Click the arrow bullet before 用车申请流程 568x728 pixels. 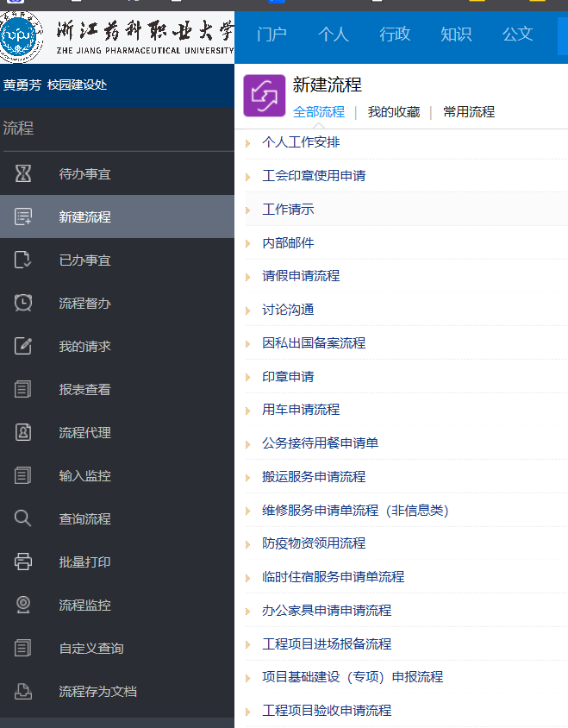[248, 411]
